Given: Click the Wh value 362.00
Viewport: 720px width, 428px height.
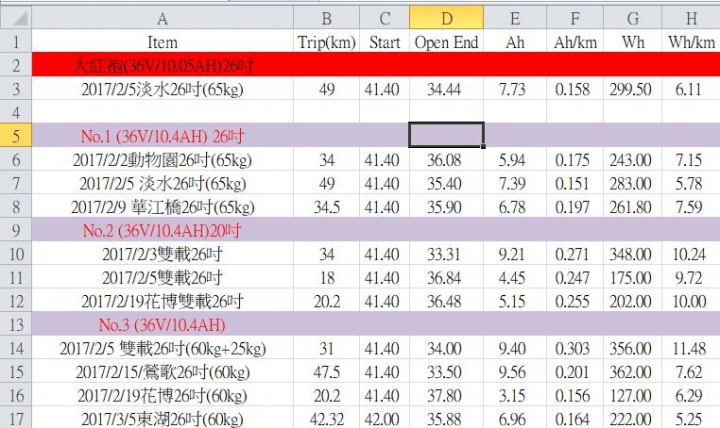Looking at the screenshot, I should pos(633,371).
